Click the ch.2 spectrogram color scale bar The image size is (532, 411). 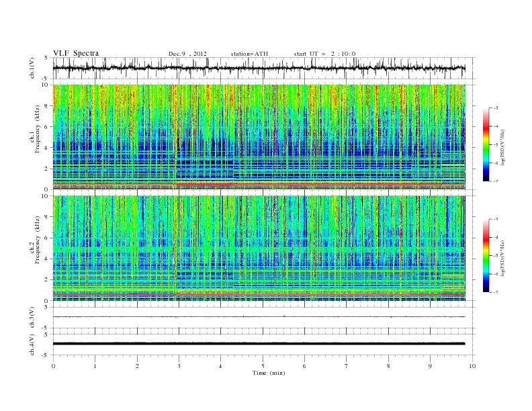486,255
